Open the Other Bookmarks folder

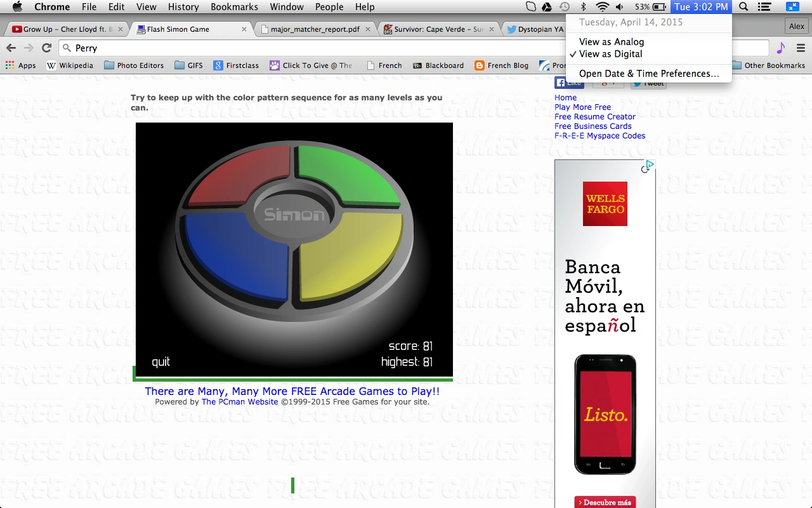(x=768, y=65)
